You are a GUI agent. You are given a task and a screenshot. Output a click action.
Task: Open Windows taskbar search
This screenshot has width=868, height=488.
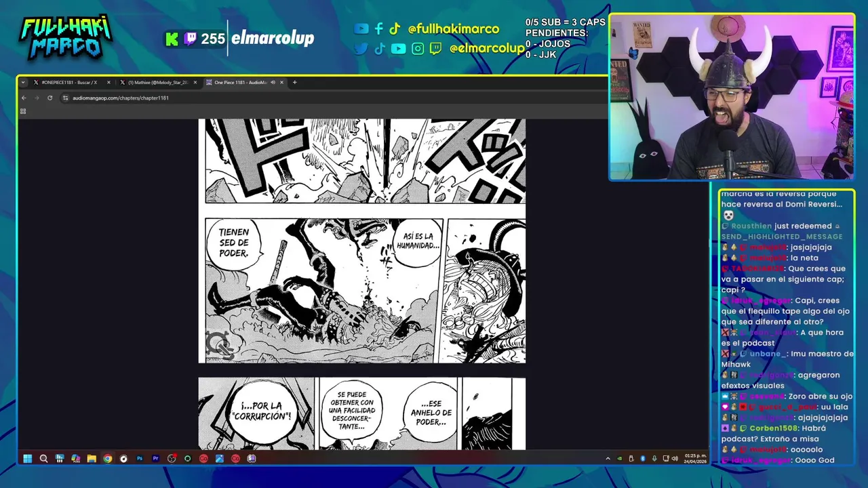[x=43, y=458]
